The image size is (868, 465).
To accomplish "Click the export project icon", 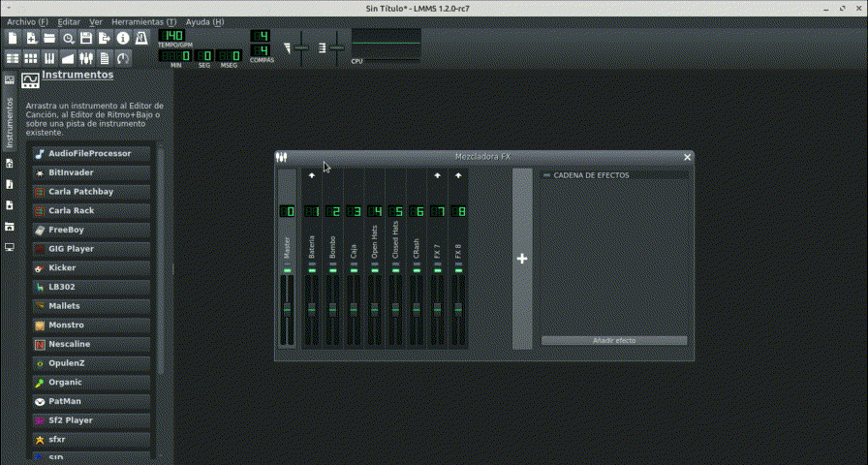I will point(105,38).
